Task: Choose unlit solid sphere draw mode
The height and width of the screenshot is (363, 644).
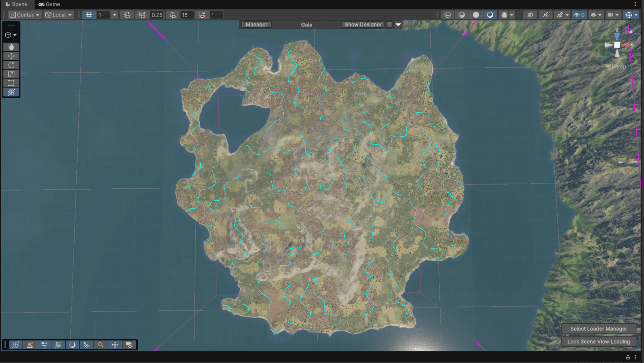Action: coord(476,15)
